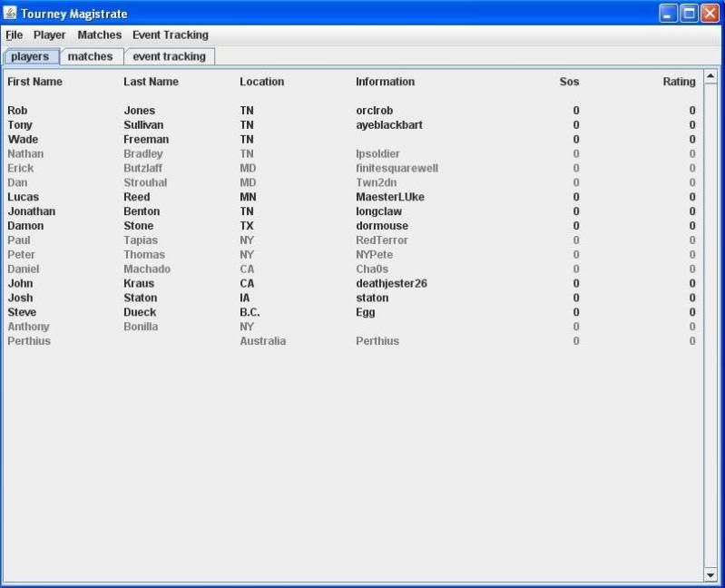
Task: Open the Event Tracking menu
Action: click(x=171, y=35)
